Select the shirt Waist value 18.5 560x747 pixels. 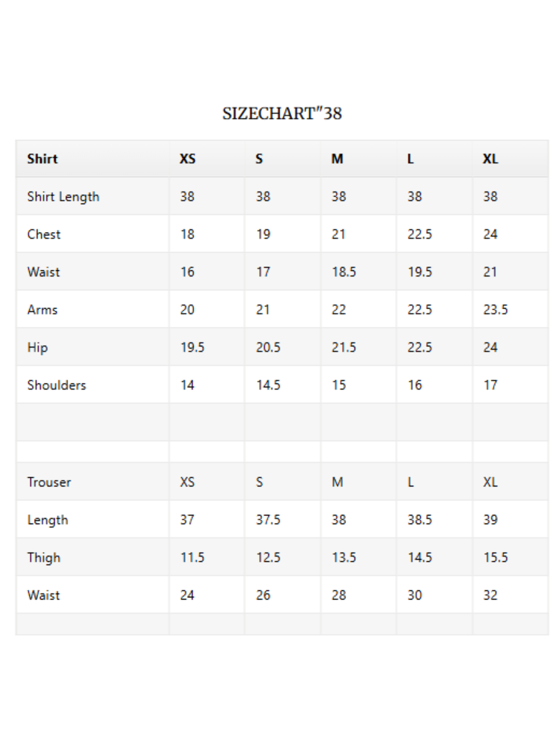344,272
